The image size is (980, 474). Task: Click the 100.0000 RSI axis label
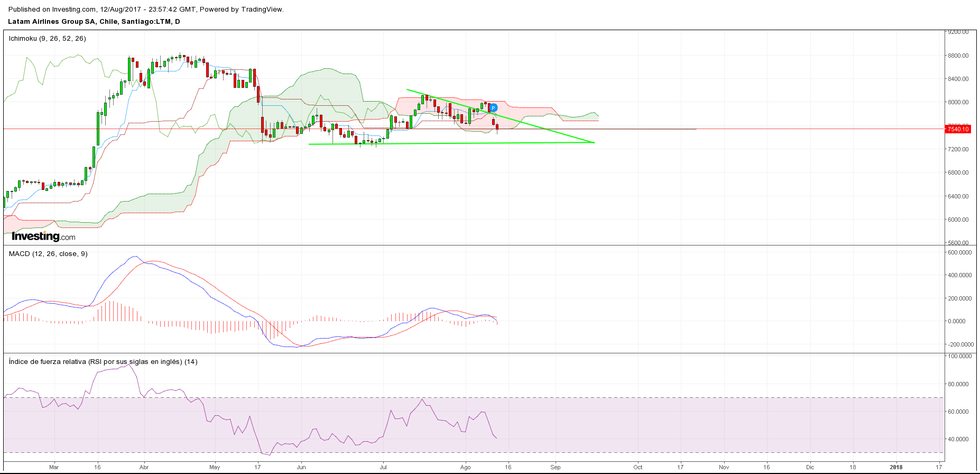coord(960,356)
